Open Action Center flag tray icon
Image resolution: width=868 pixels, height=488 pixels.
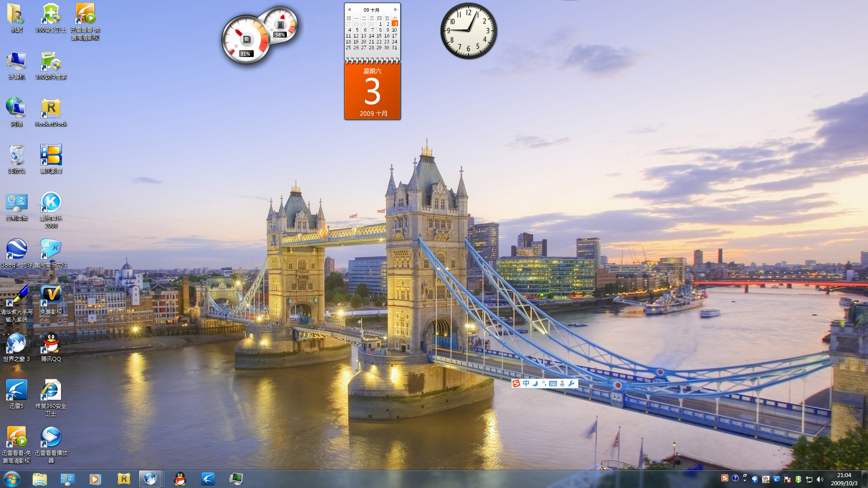(x=787, y=479)
